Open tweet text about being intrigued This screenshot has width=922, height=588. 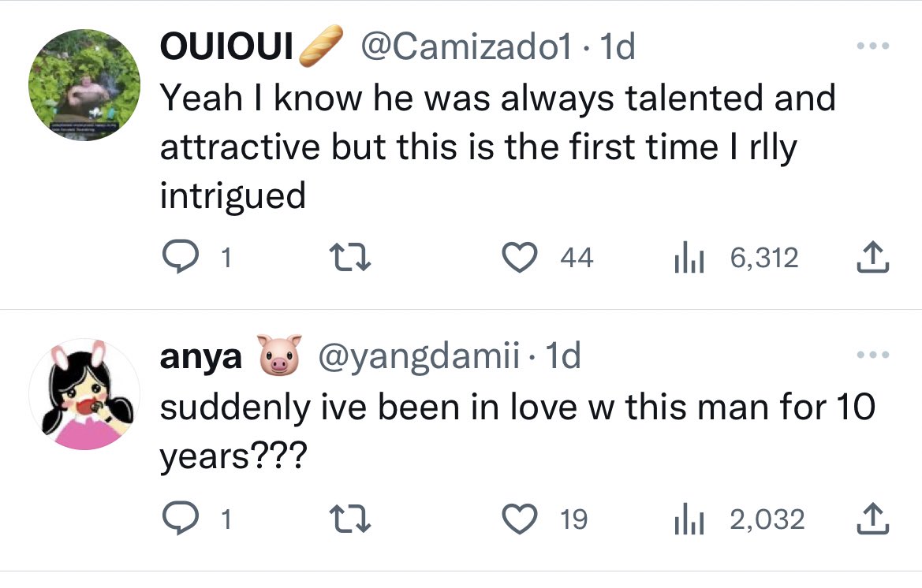pyautogui.click(x=498, y=147)
